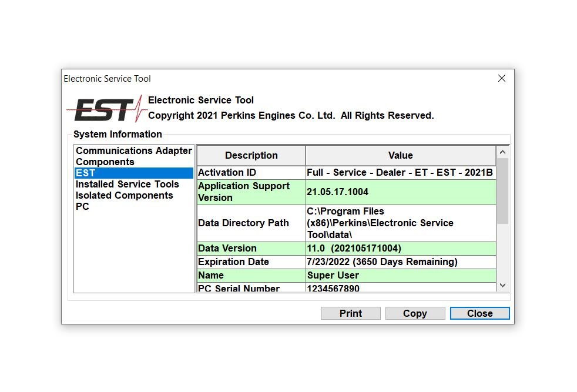The height and width of the screenshot is (392, 577).
Task: Close dialog with title bar X
Action: (x=502, y=78)
